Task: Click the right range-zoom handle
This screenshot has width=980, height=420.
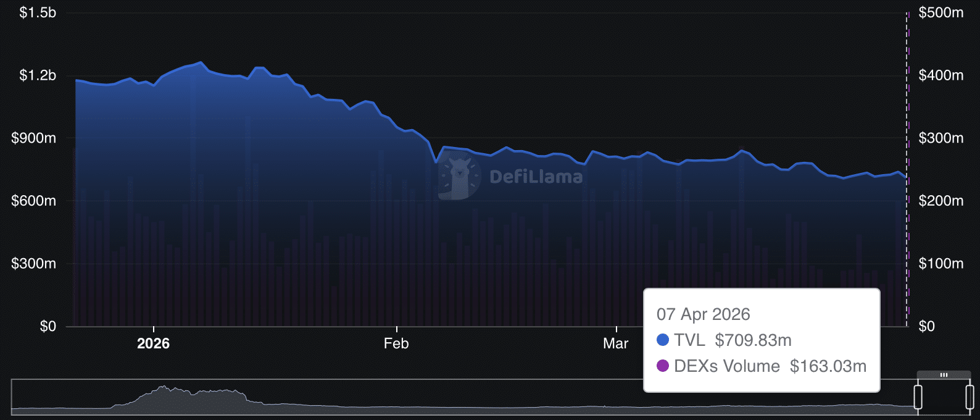Action: (970, 397)
